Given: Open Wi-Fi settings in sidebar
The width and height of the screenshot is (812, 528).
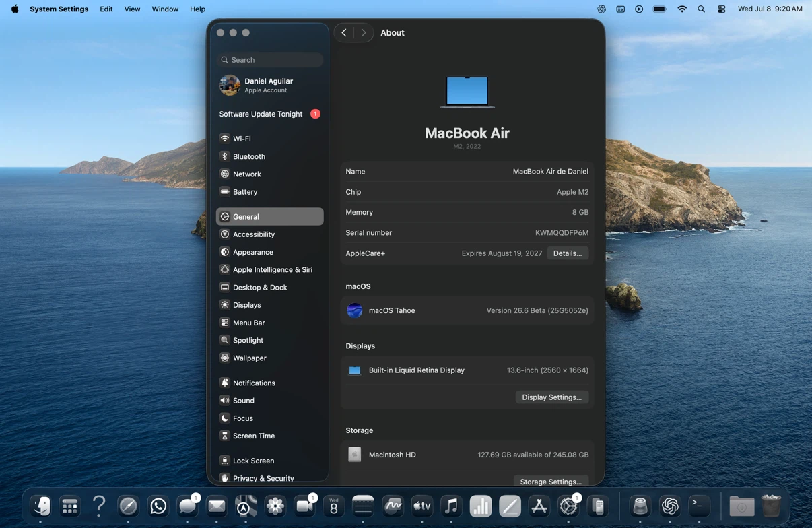Looking at the screenshot, I should [269, 139].
